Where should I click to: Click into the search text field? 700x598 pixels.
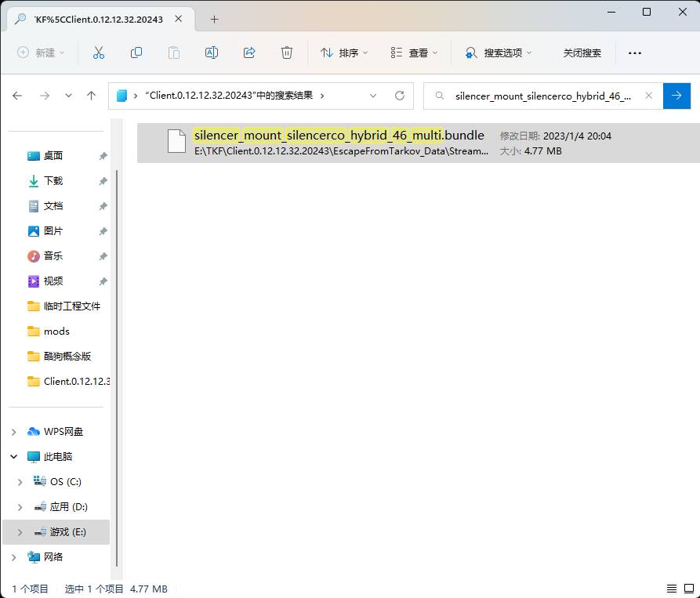click(x=543, y=96)
